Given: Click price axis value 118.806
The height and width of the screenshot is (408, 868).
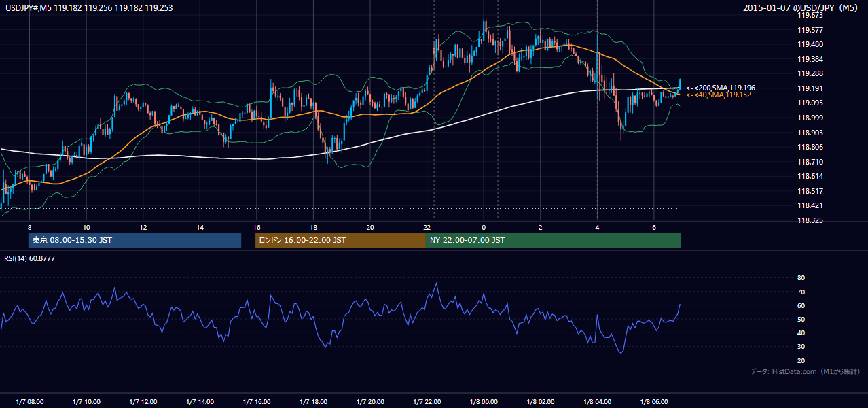Looking at the screenshot, I should [810, 147].
